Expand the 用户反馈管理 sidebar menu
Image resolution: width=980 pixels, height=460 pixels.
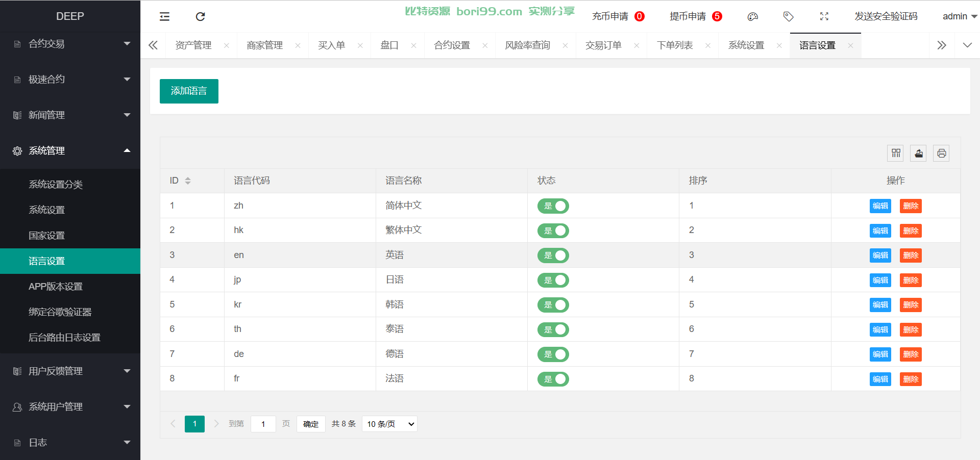click(70, 371)
